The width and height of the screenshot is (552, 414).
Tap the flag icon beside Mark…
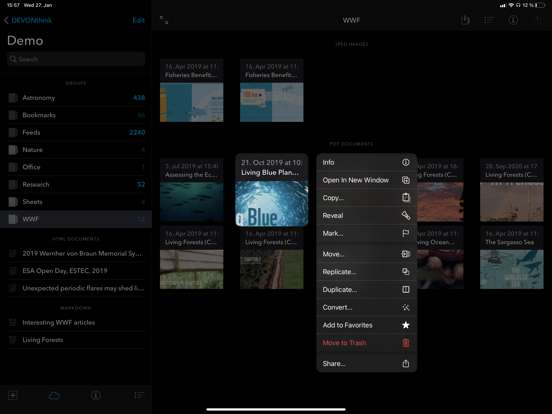406,233
